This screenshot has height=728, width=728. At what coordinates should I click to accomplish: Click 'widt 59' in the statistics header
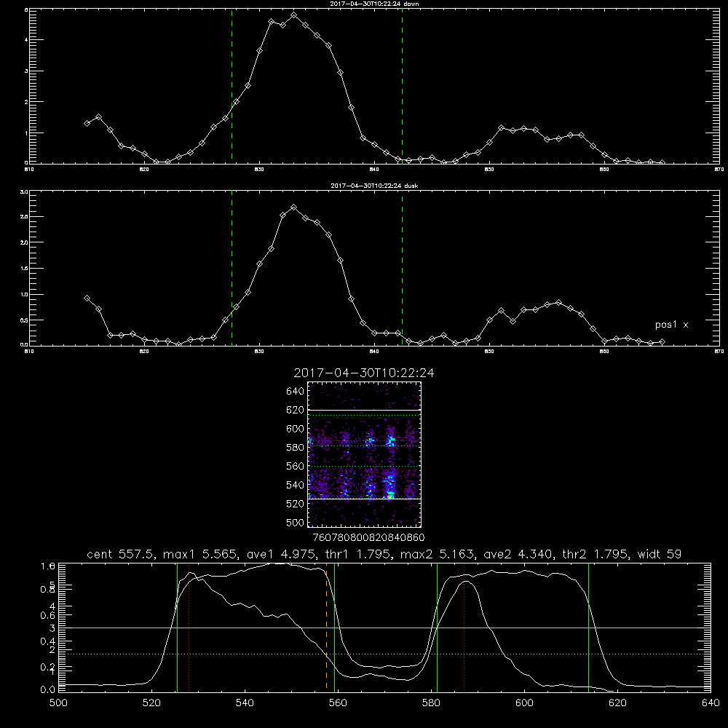660,554
